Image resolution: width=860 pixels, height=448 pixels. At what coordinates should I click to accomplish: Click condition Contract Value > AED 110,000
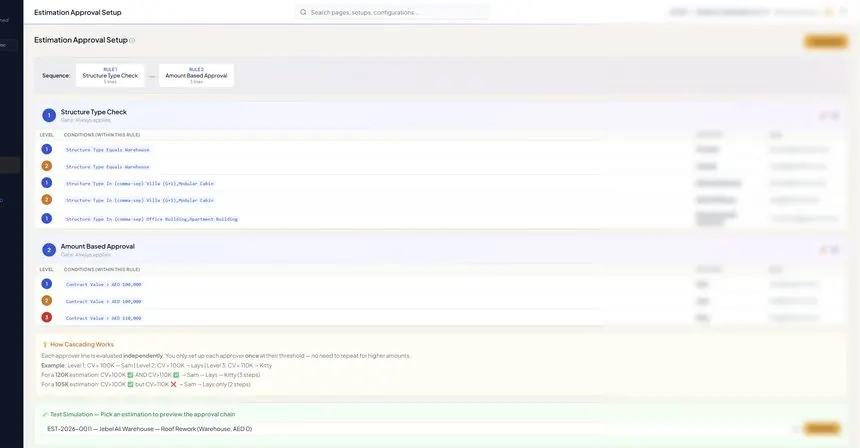click(x=104, y=318)
